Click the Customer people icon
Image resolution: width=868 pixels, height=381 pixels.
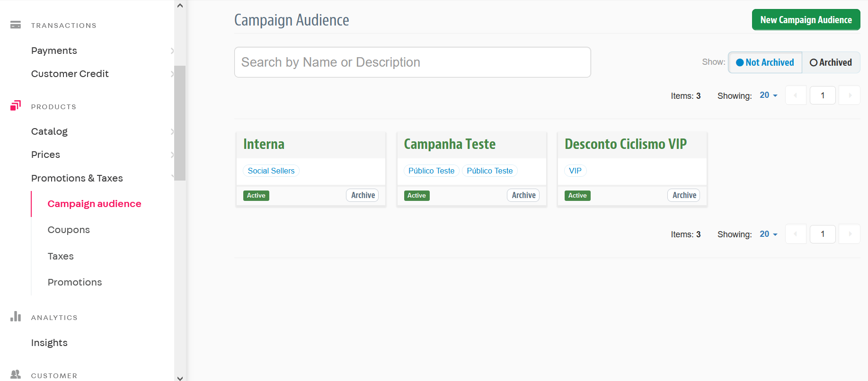[x=16, y=374]
